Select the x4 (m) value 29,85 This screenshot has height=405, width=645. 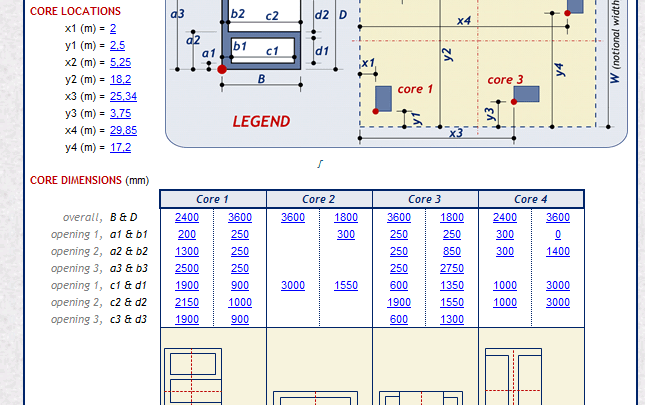(x=123, y=130)
